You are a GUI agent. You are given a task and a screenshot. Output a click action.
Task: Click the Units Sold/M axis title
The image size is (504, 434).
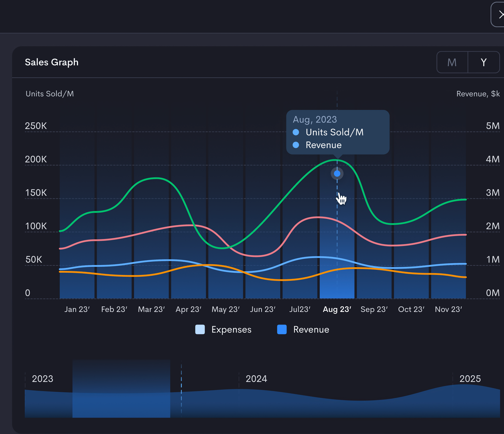pyautogui.click(x=50, y=94)
